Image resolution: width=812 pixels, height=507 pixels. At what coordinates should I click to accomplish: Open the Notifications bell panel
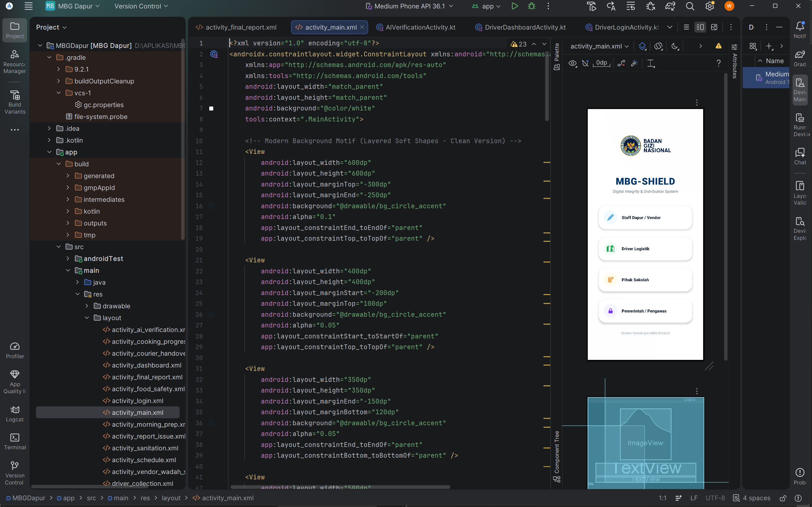800,30
